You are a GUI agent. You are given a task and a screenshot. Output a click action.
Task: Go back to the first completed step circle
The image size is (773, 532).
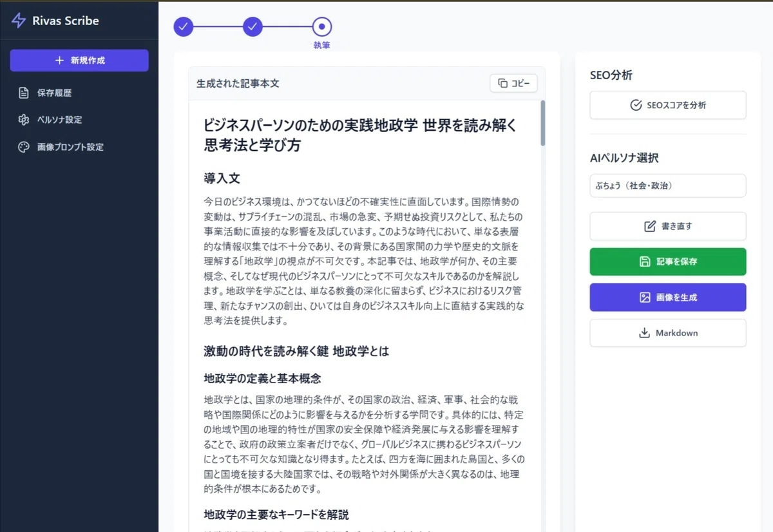pyautogui.click(x=184, y=26)
